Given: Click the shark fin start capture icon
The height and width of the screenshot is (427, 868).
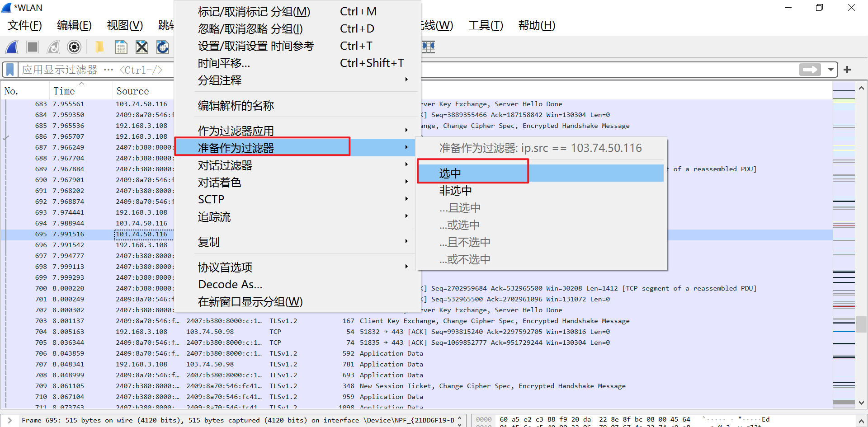Looking at the screenshot, I should (12, 47).
